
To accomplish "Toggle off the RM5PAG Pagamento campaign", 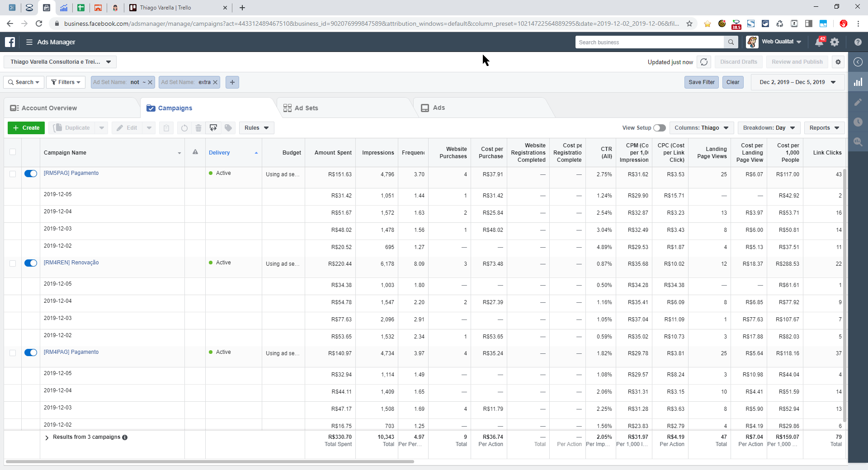I will point(31,174).
